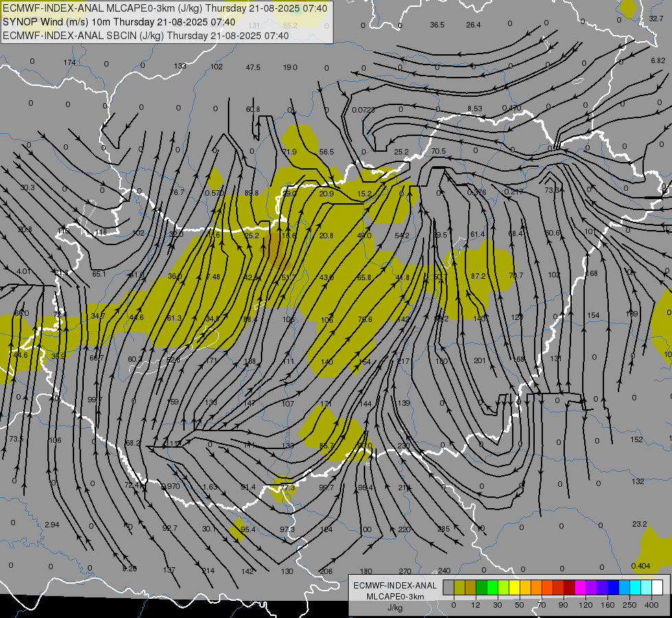Viewport: 672px width, 618px height.
Task: Click the SBCIN title line in header
Action: pos(146,36)
